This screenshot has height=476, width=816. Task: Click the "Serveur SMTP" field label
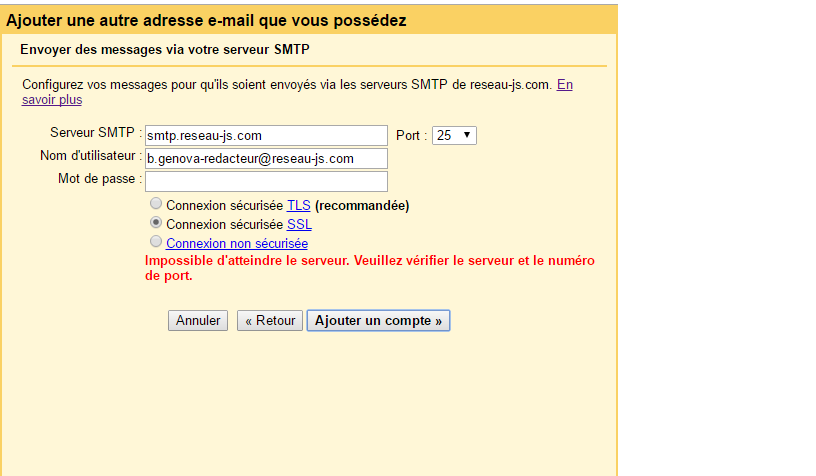(93, 134)
